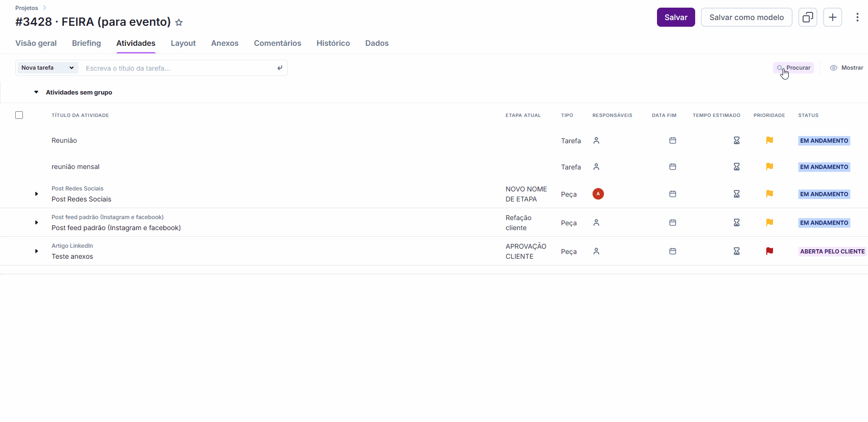Expand the Artigo LinkedIn row
This screenshot has height=422, width=868.
point(36,251)
